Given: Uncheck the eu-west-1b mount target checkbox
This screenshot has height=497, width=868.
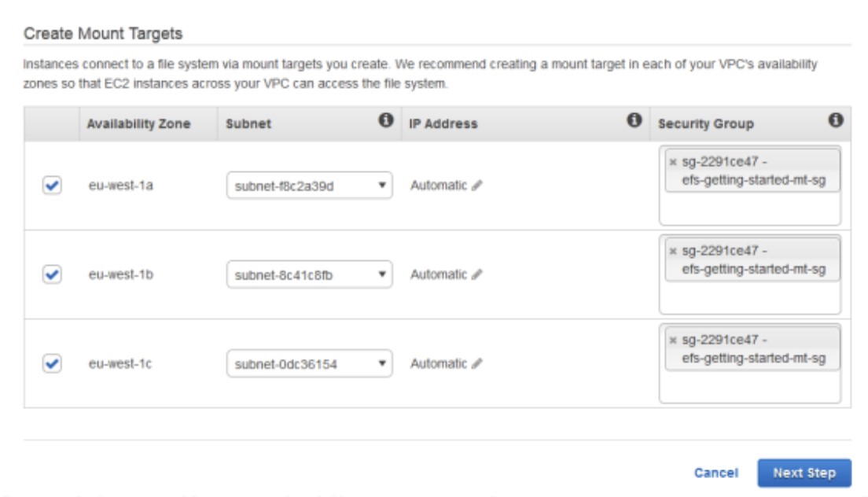Looking at the screenshot, I should coord(51,274).
